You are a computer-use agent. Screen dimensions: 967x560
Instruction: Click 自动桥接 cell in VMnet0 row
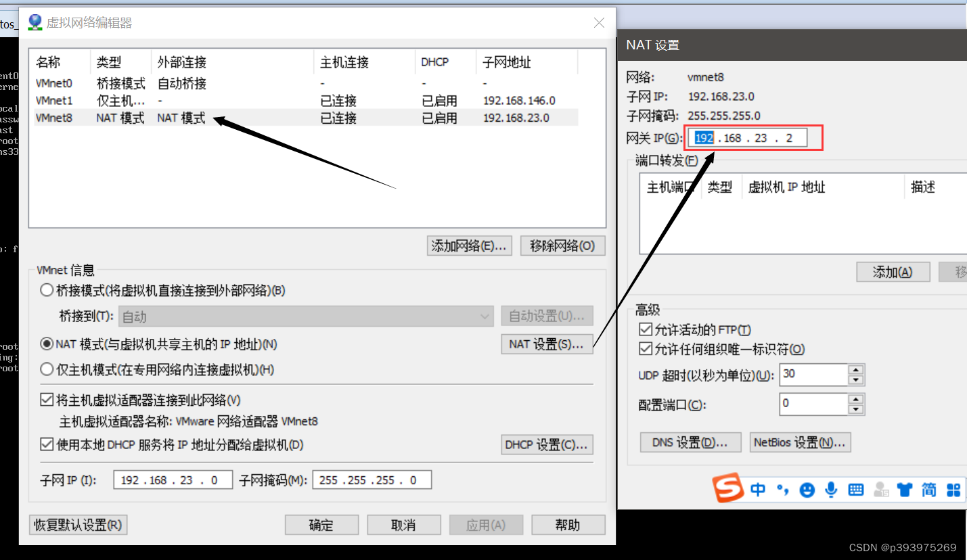[182, 84]
